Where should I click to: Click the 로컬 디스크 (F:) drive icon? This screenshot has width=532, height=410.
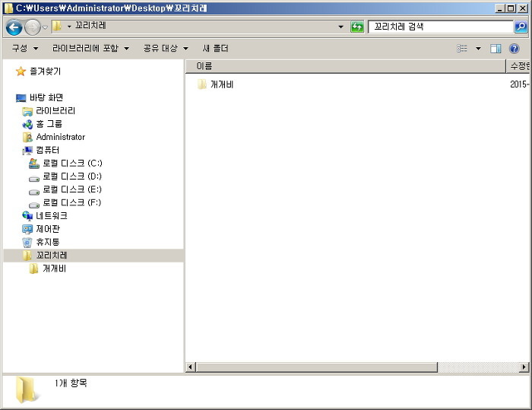(34, 204)
